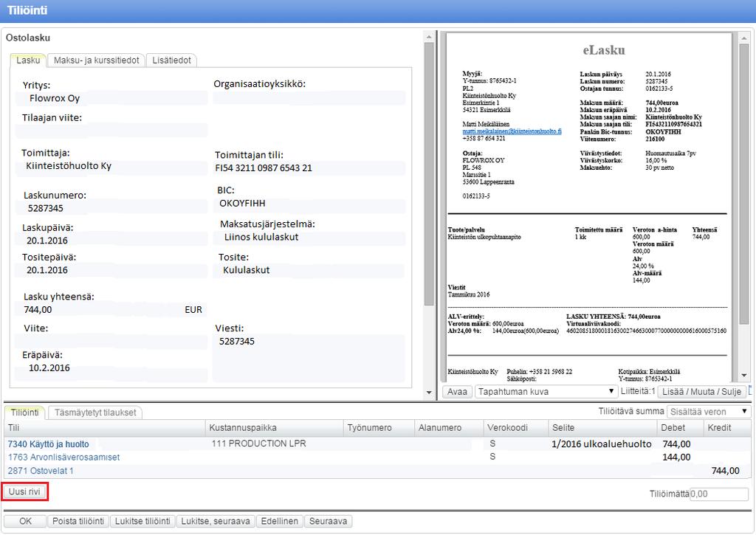Select the Tiliöinti tab
The height and width of the screenshot is (535, 756).
24,413
